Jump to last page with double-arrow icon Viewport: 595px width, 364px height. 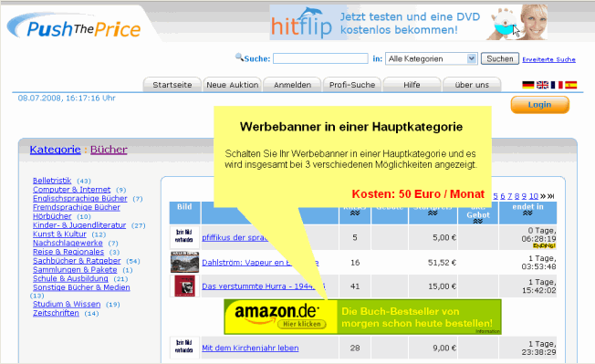pos(551,196)
